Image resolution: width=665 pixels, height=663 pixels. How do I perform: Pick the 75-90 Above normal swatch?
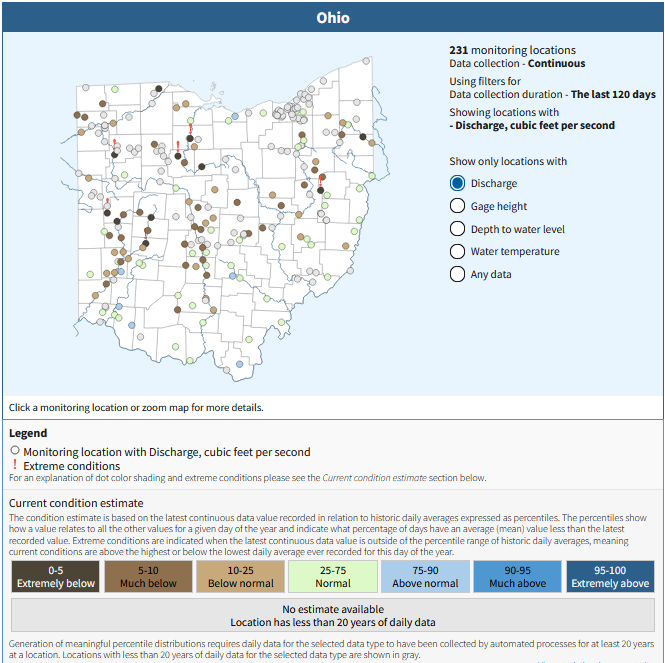tap(426, 576)
